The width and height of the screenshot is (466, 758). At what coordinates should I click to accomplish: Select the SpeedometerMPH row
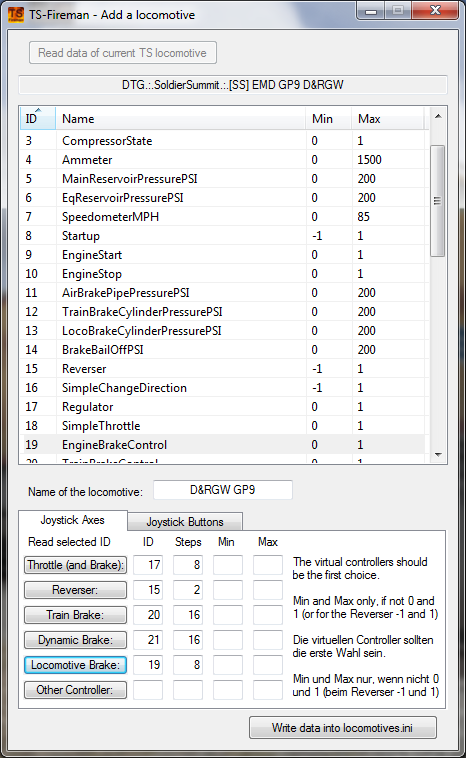(222, 217)
